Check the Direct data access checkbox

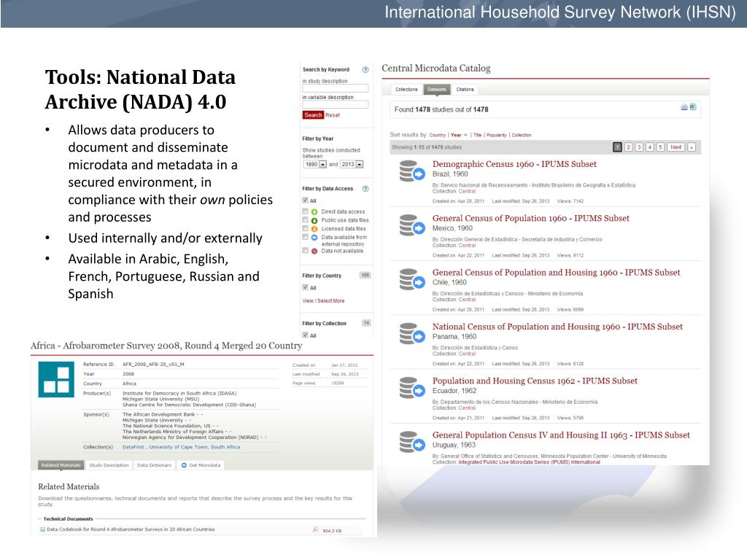(x=306, y=211)
